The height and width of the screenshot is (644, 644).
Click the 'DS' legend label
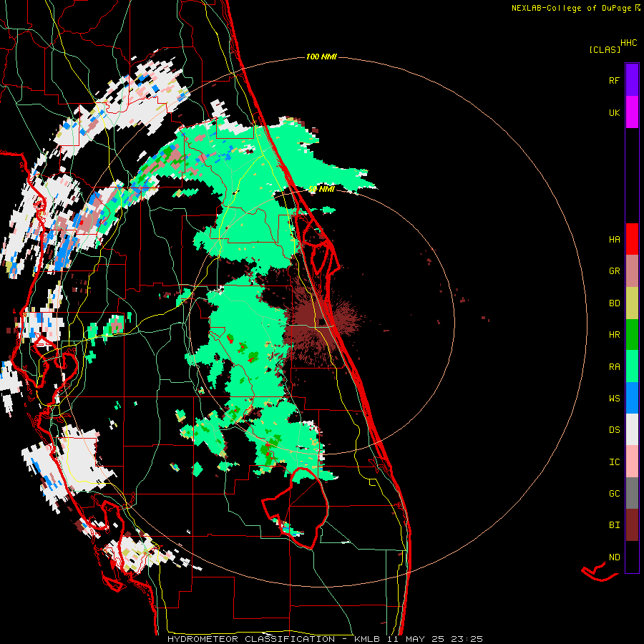click(614, 430)
